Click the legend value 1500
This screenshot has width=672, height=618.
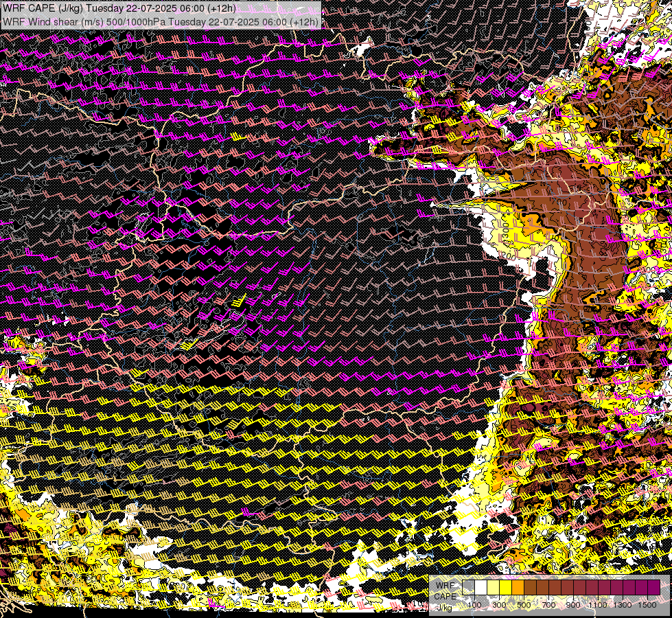(x=647, y=605)
